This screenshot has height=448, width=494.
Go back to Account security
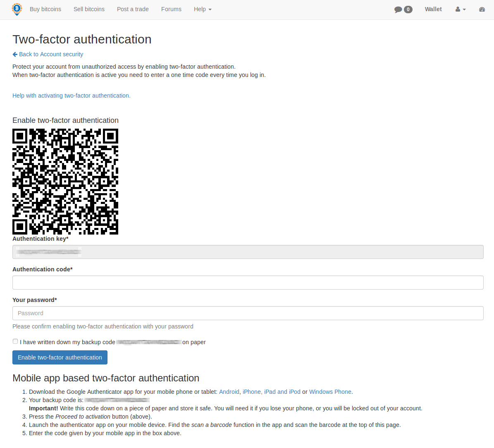click(51, 54)
